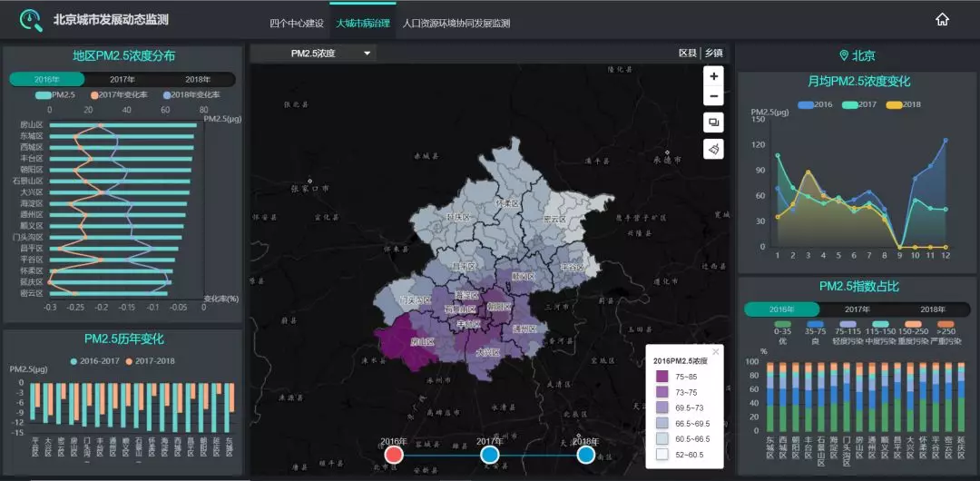Click the location pin icon next to 北京
980x481 pixels.
point(844,55)
